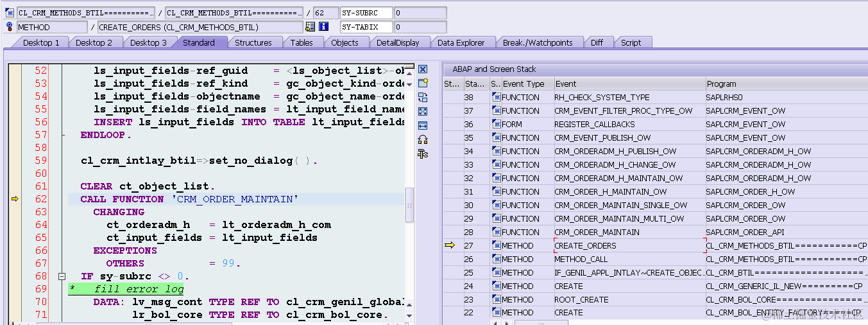Select event REGISTER_CALLBACKS

click(595, 124)
